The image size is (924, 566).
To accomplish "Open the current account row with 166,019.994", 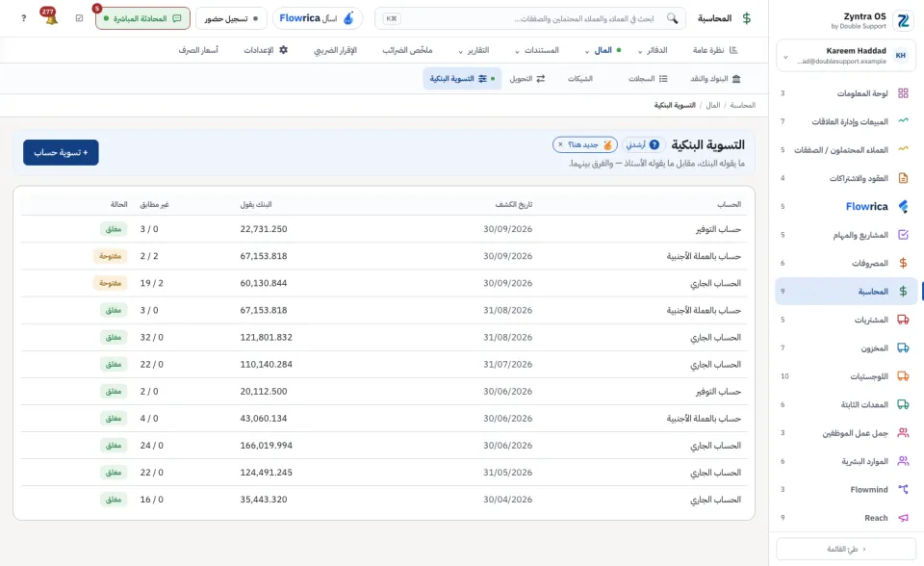I will [x=384, y=446].
